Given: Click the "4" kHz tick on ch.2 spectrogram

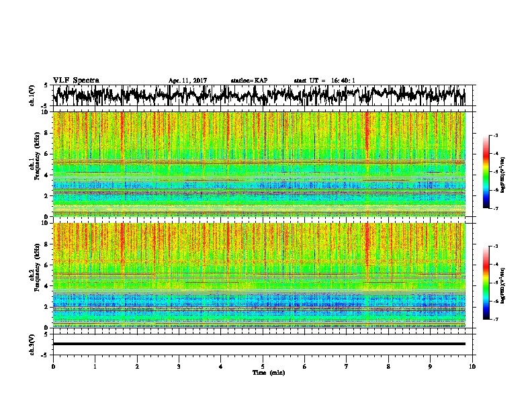Looking at the screenshot, I should click(46, 286).
